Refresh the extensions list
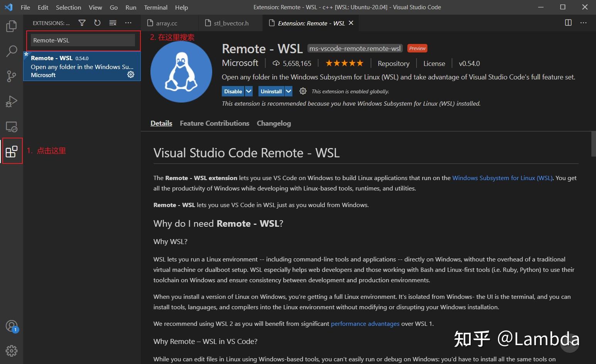Viewport: 596px width, 364px height. (x=97, y=23)
